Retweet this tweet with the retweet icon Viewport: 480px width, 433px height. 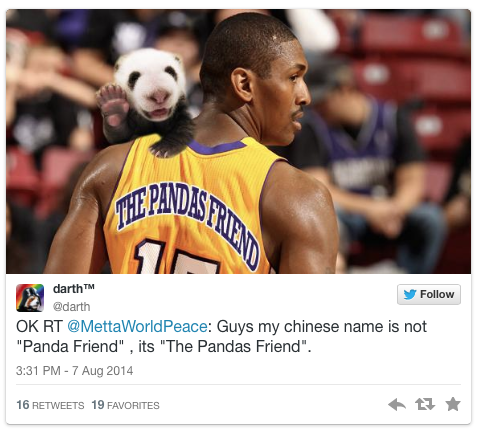point(425,404)
